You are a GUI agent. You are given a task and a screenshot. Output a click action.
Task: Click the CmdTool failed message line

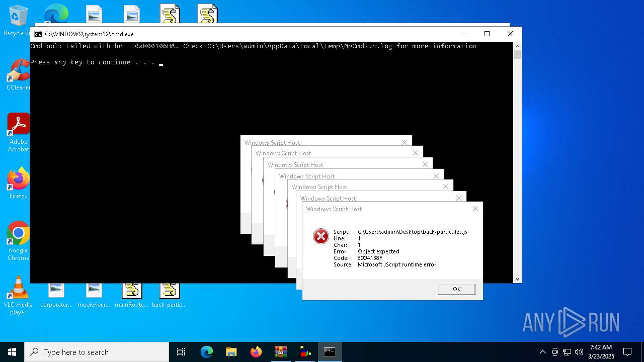pos(253,46)
